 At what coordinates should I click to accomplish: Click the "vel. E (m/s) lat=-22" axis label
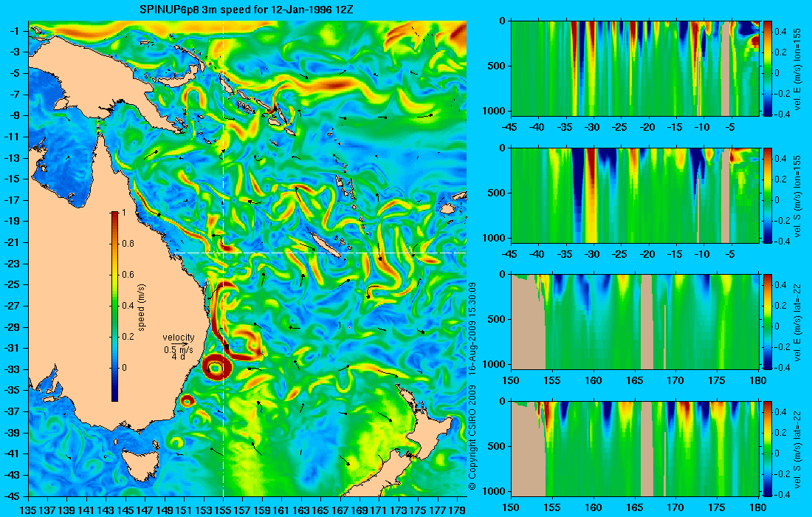coord(797,322)
